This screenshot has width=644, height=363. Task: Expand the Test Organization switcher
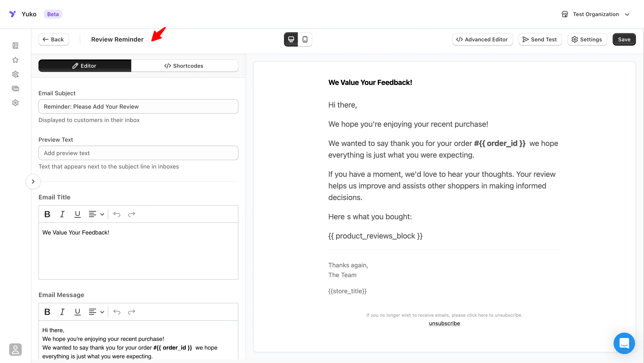596,14
